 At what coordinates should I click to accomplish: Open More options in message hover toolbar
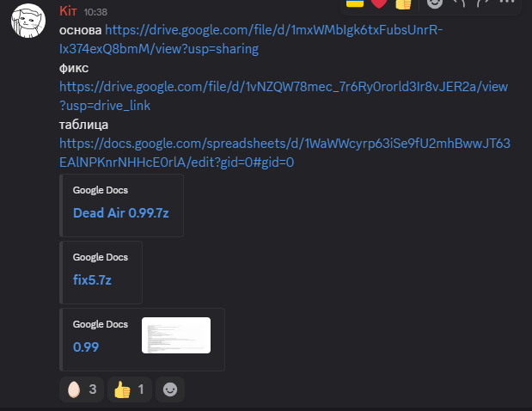pos(507,2)
